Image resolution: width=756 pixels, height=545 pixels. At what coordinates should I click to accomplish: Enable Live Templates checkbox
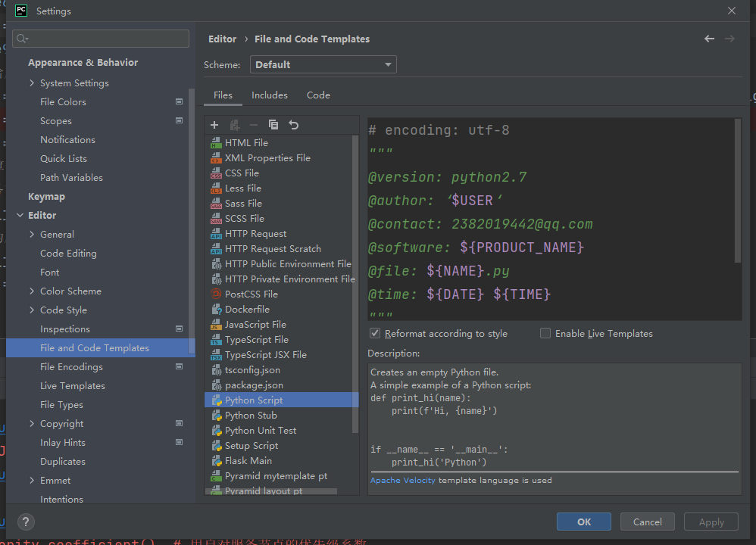[545, 334]
